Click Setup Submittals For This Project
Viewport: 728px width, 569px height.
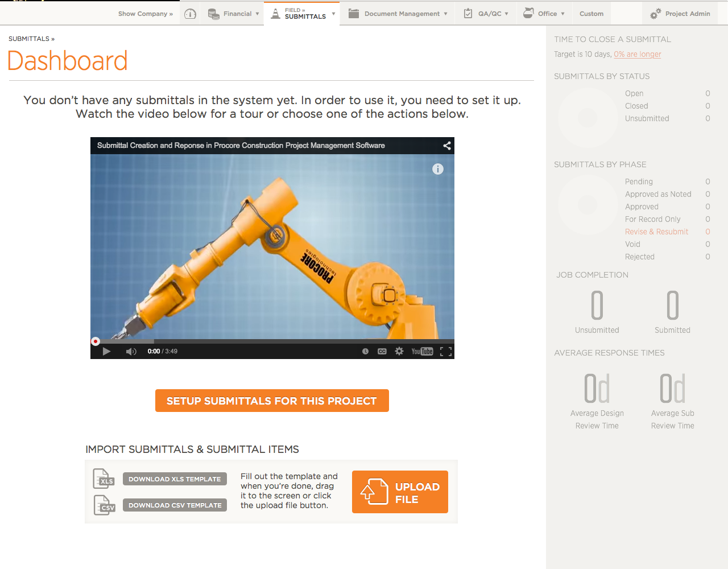tap(272, 401)
